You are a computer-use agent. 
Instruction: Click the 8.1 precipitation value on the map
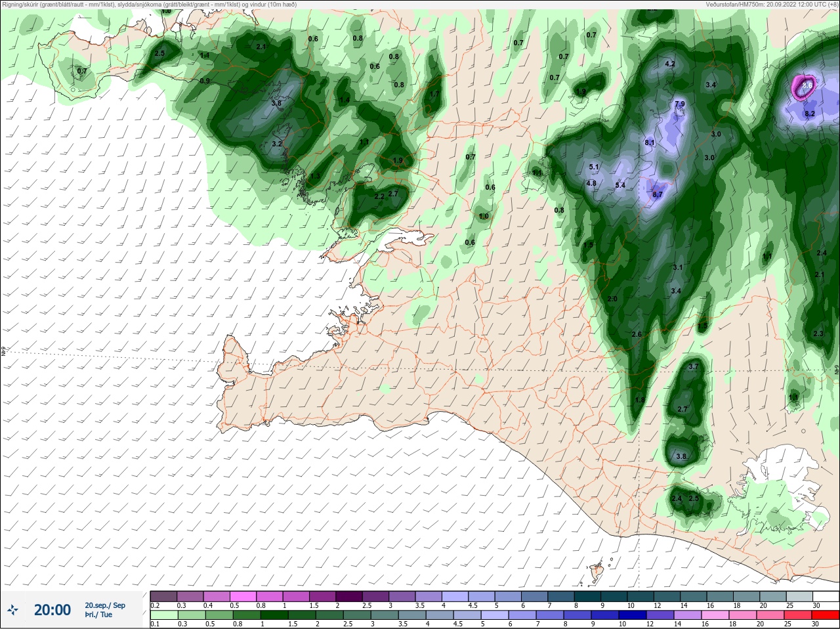650,142
